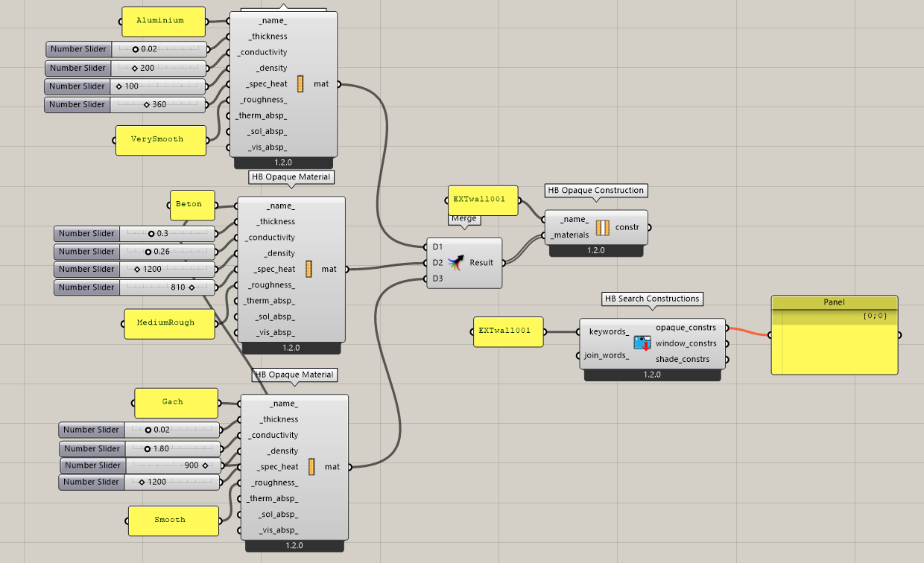This screenshot has height=563, width=924.
Task: Click the D1 input of Merge
Action: tap(437, 246)
